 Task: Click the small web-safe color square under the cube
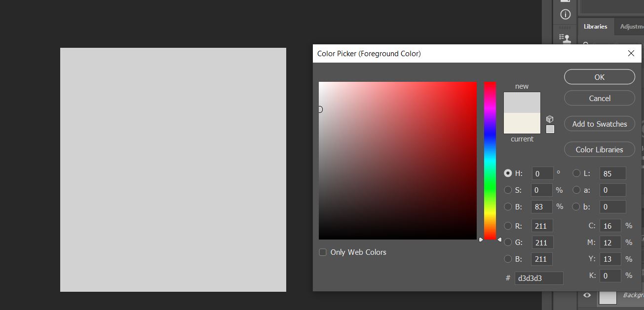(550, 129)
